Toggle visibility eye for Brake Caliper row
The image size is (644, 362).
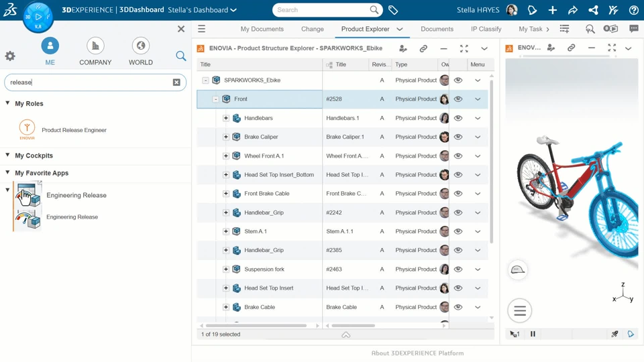click(x=458, y=137)
